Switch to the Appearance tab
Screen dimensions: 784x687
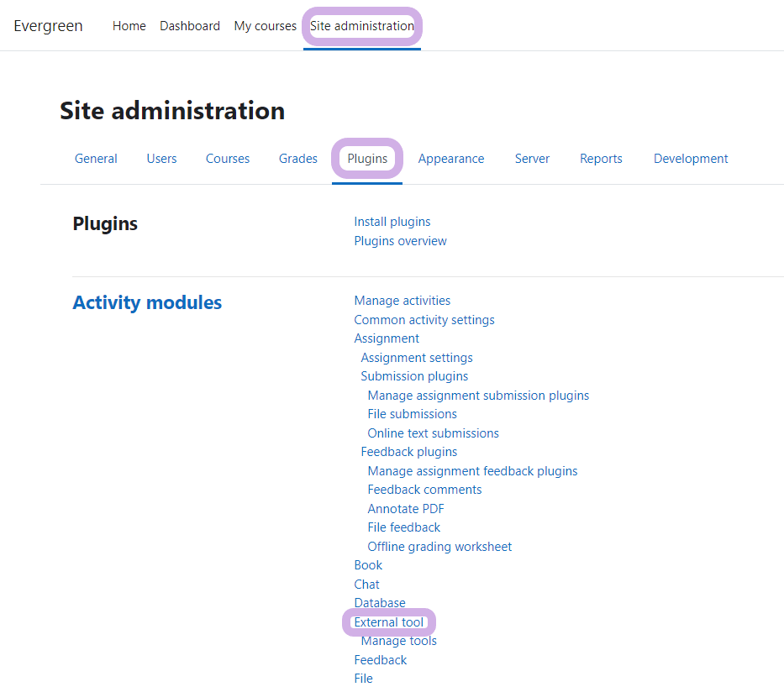click(x=451, y=159)
